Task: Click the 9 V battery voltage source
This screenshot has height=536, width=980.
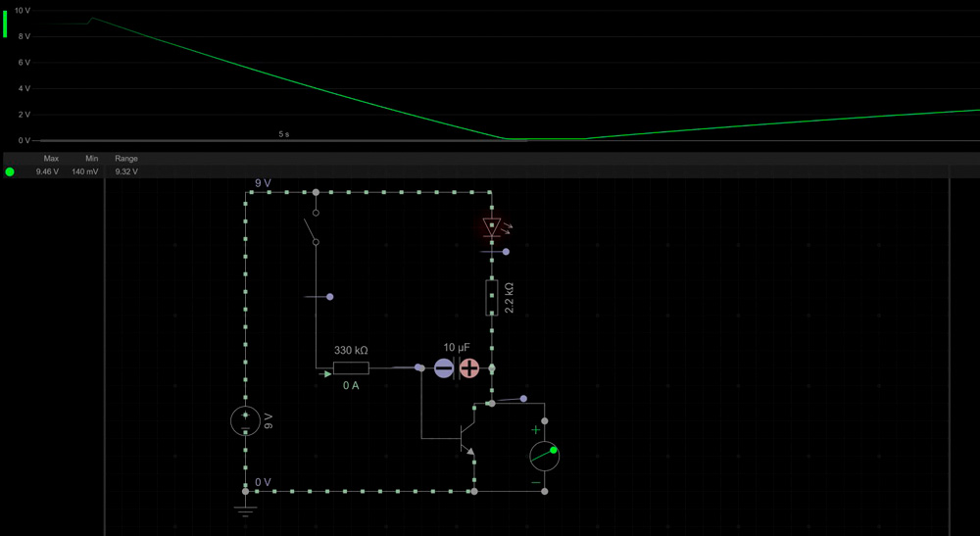Action: pos(245,420)
